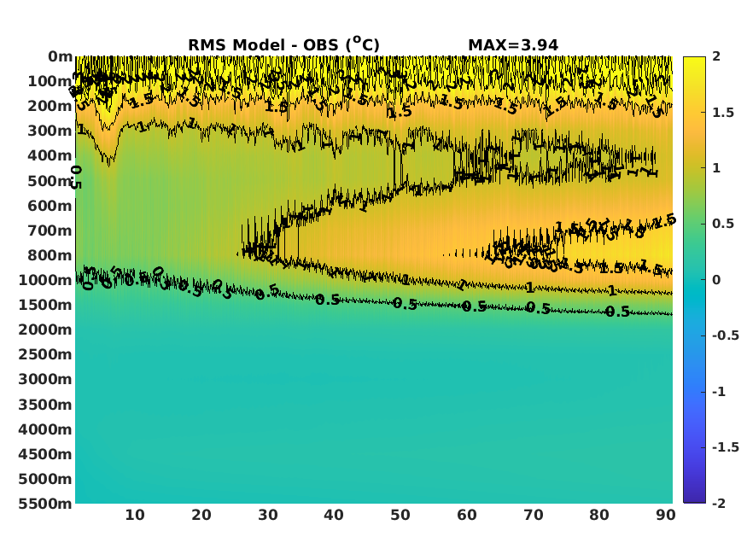The width and height of the screenshot is (747, 560).
Task: Click the '500m' depth axis label
Action: pos(50,180)
